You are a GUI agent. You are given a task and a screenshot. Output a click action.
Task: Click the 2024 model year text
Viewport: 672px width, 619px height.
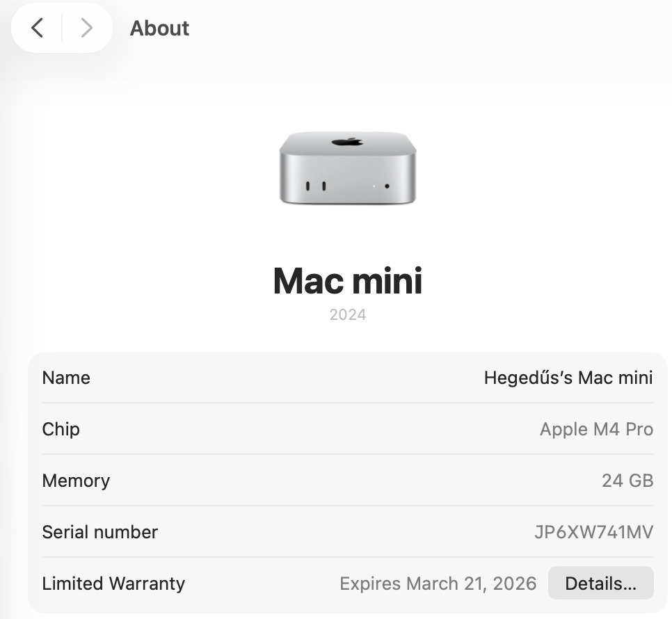click(x=347, y=314)
